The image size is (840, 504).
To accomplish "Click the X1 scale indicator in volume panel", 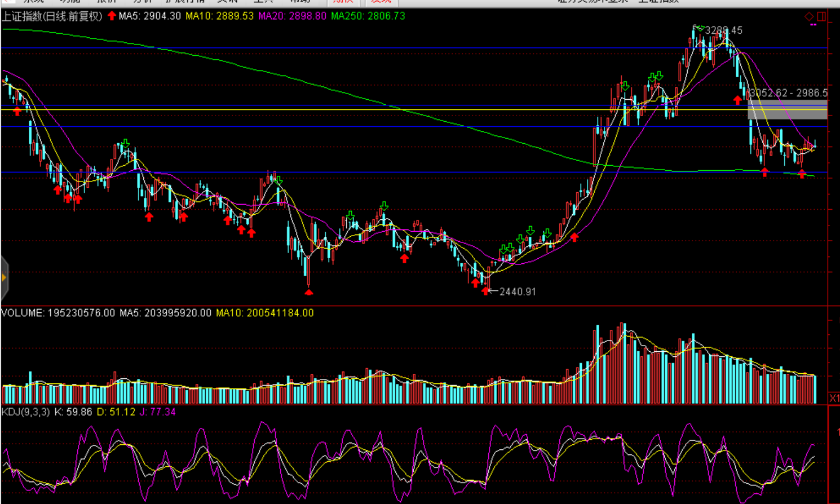I will (x=834, y=399).
